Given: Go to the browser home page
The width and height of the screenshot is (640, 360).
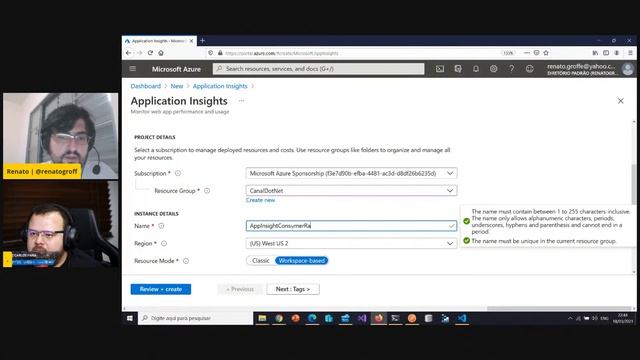Looking at the screenshot, I should [x=161, y=53].
